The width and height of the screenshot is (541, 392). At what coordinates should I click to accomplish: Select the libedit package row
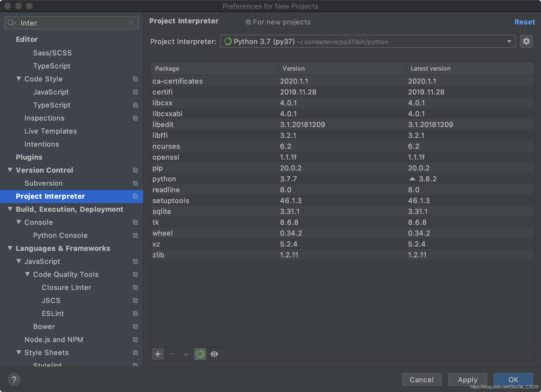point(342,125)
